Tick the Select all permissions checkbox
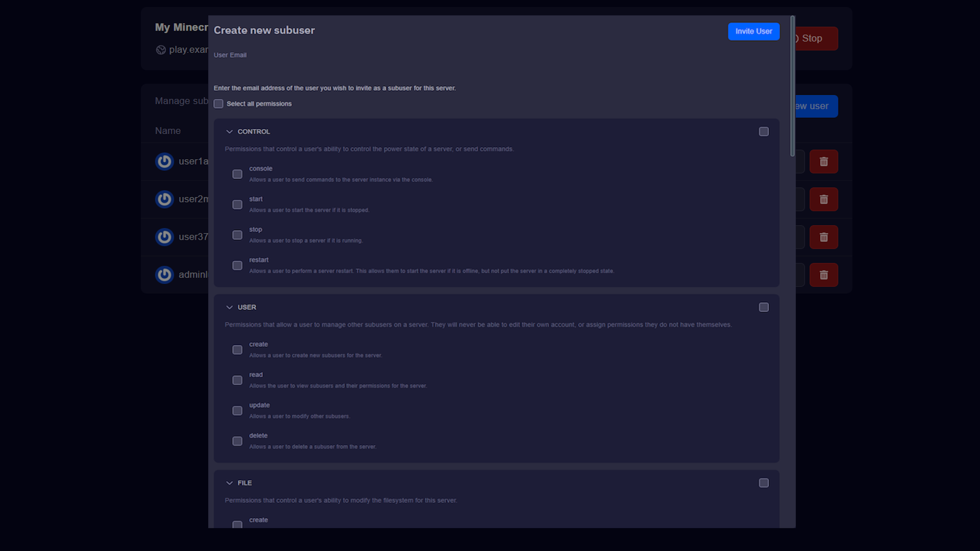 tap(218, 104)
